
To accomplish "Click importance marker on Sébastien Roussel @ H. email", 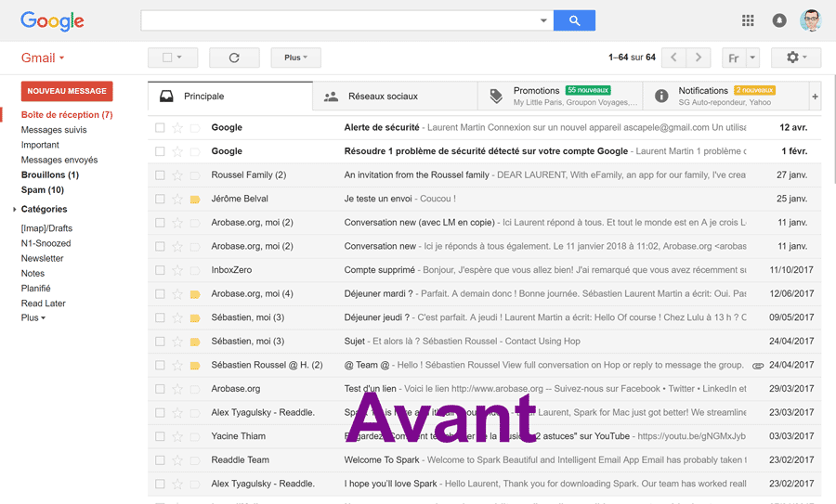I will (195, 366).
